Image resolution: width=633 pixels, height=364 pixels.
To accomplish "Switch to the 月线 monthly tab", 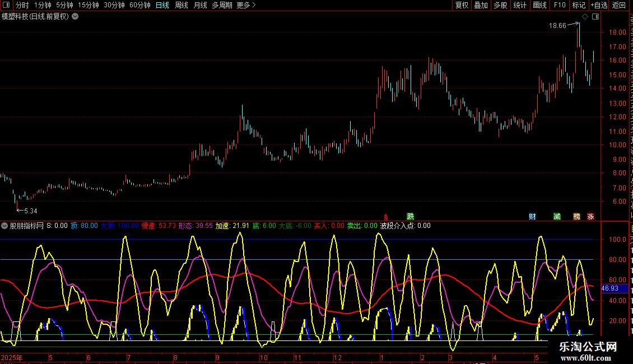I will click(x=200, y=5).
